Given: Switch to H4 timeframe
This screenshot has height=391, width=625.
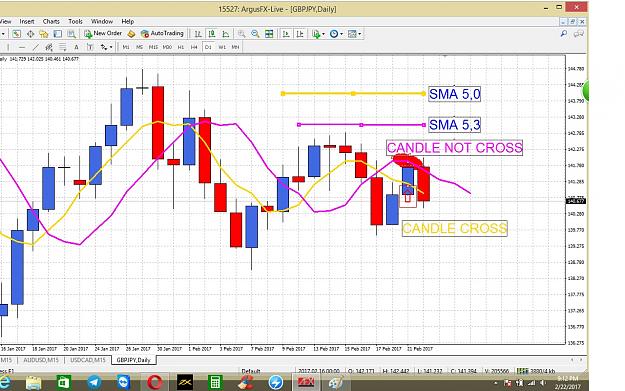Looking at the screenshot, I should (x=194, y=47).
